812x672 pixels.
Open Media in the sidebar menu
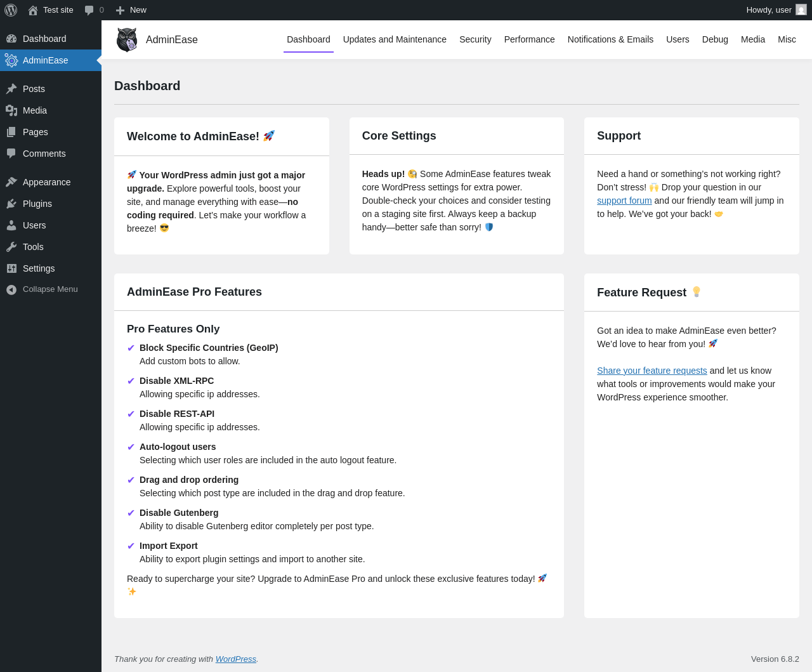point(51,110)
